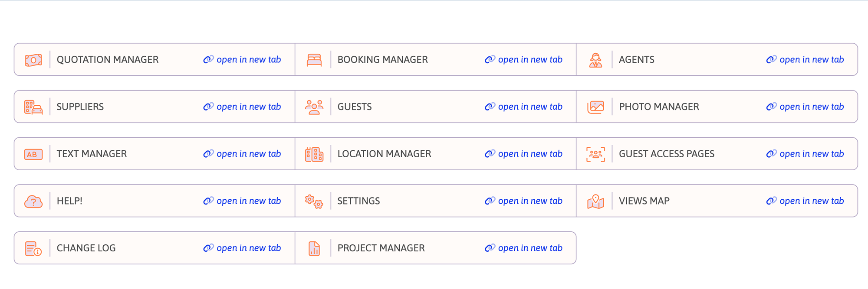Open Agents in new tab
868x289 pixels.
[812, 60]
